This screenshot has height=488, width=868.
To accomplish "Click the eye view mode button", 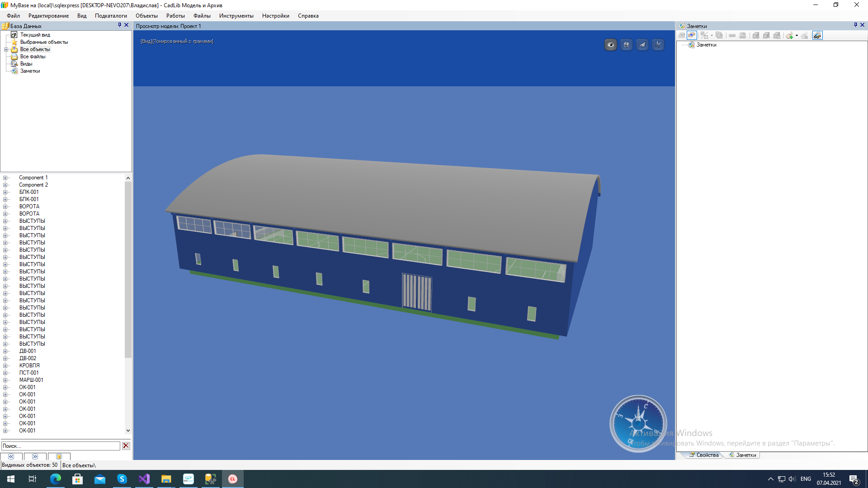I will tap(611, 45).
